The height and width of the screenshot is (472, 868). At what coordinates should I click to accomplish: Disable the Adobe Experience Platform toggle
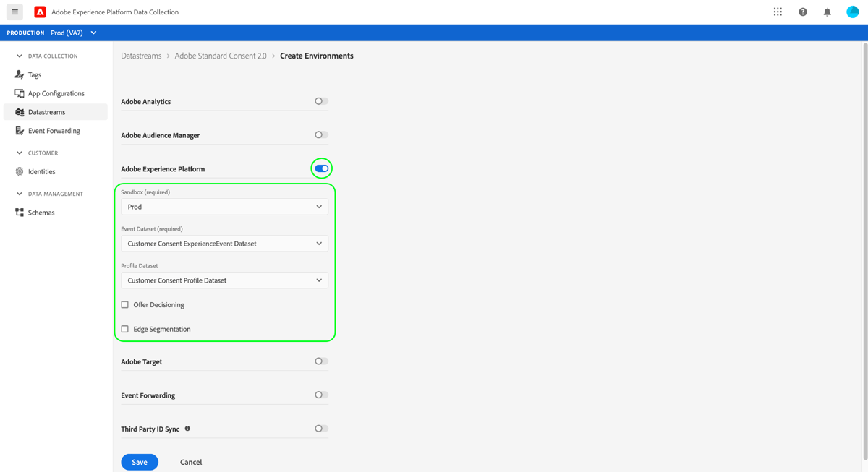click(x=321, y=168)
